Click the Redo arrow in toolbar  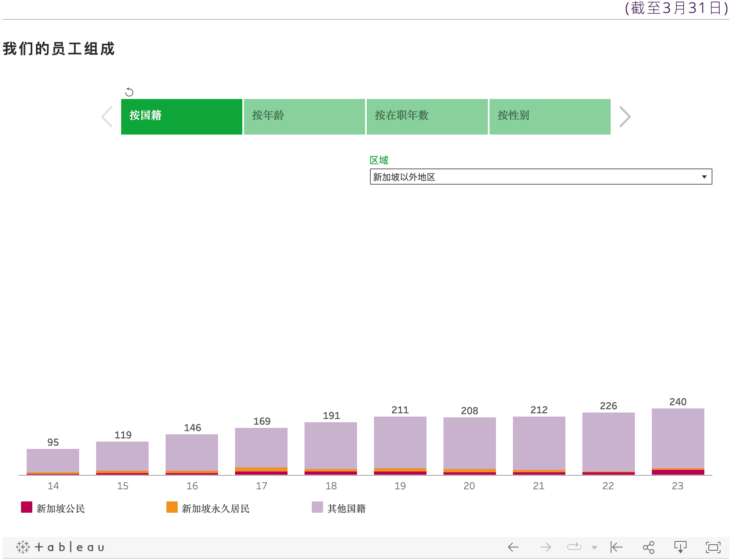click(546, 547)
